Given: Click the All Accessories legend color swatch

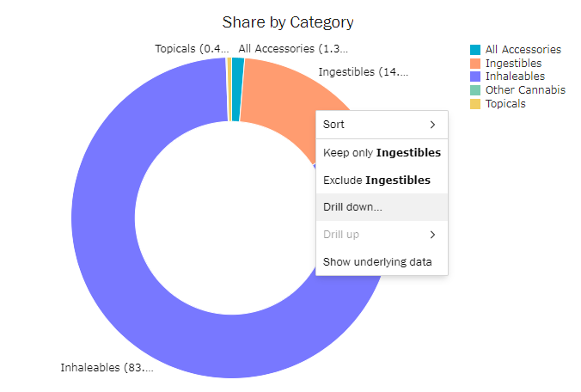Looking at the screenshot, I should [x=475, y=50].
